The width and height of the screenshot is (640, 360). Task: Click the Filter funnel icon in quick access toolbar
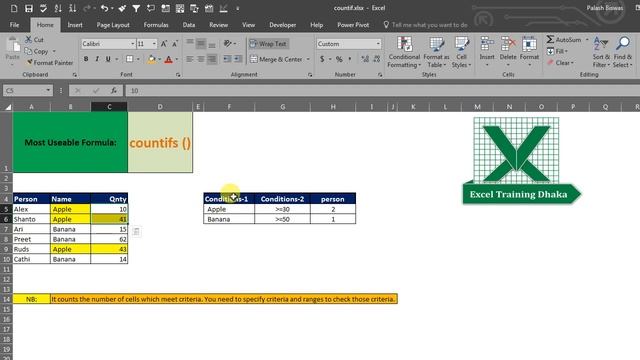[136, 8]
